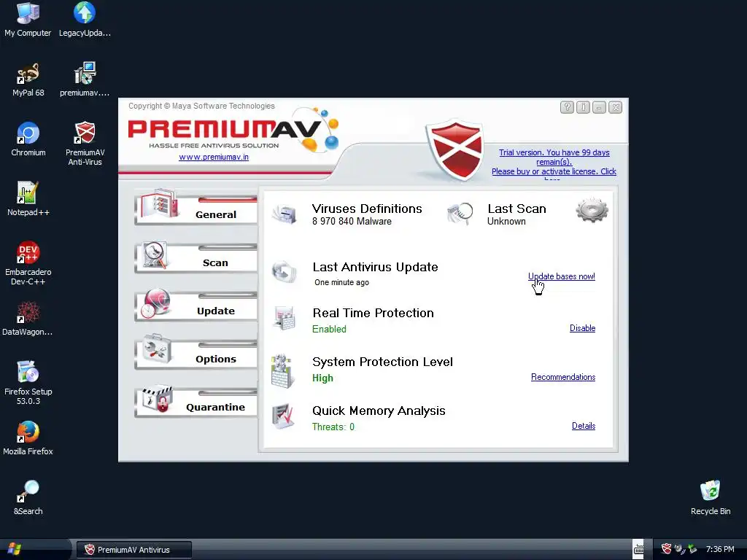Viewport: 747px width, 560px height.
Task: Click the System Protection Level castle icon
Action: tap(282, 371)
